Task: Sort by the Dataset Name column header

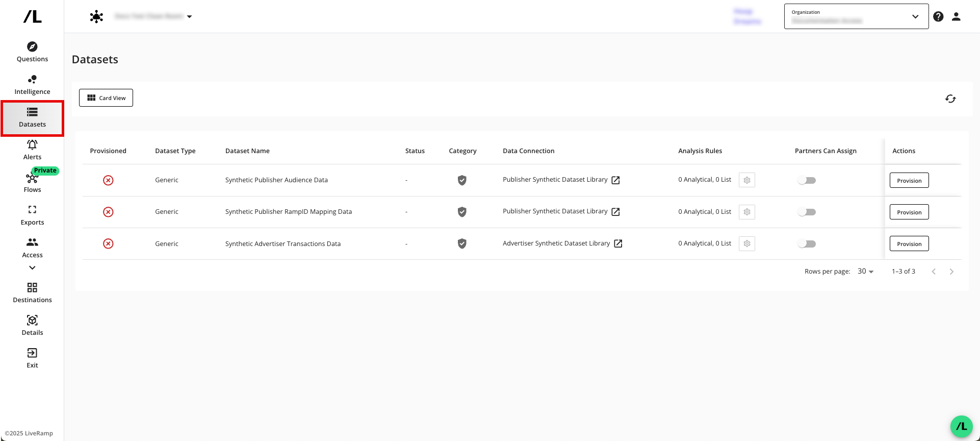Action: (247, 151)
